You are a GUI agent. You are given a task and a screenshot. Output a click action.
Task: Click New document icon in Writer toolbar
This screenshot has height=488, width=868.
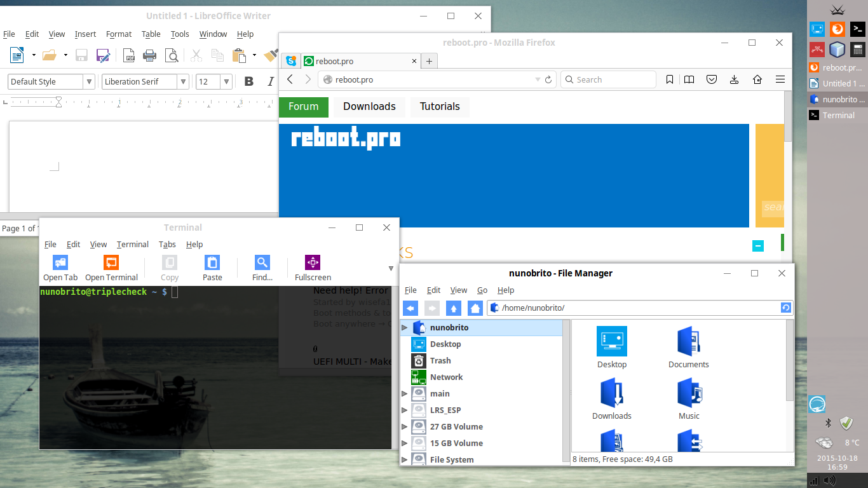[x=16, y=55]
